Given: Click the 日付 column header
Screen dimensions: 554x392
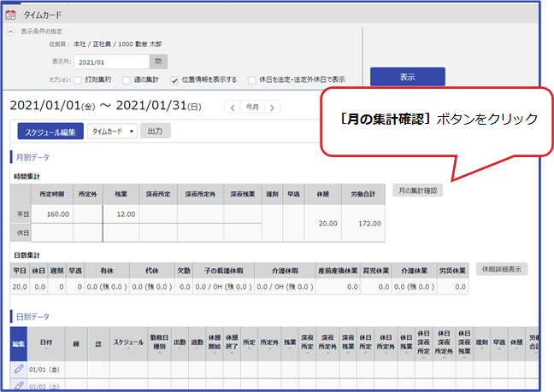Looking at the screenshot, I should (45, 342).
